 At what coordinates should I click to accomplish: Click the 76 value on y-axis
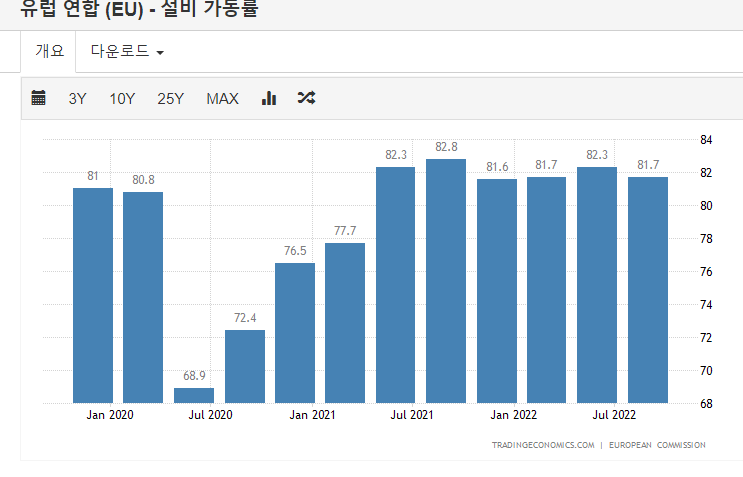coord(706,272)
